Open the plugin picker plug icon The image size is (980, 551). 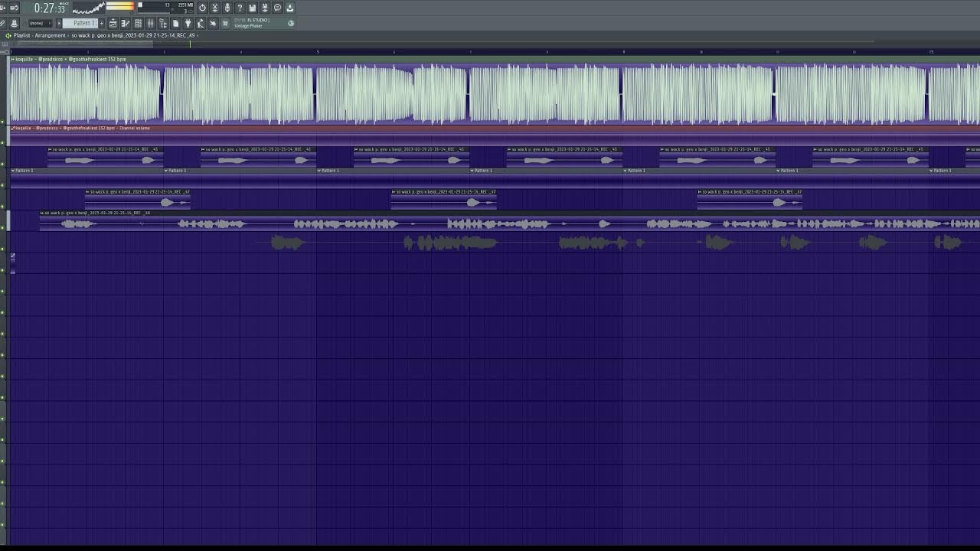[188, 23]
